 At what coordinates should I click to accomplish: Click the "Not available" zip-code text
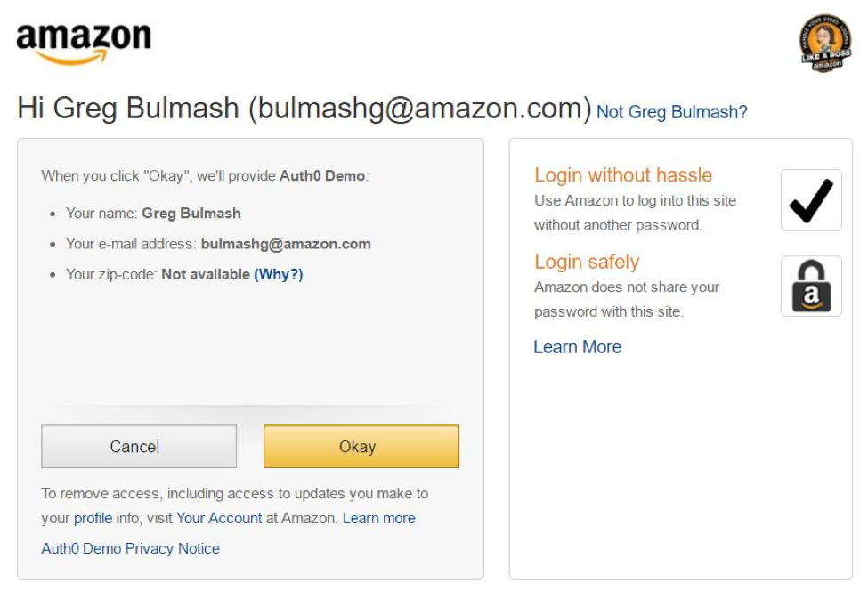[x=206, y=274]
